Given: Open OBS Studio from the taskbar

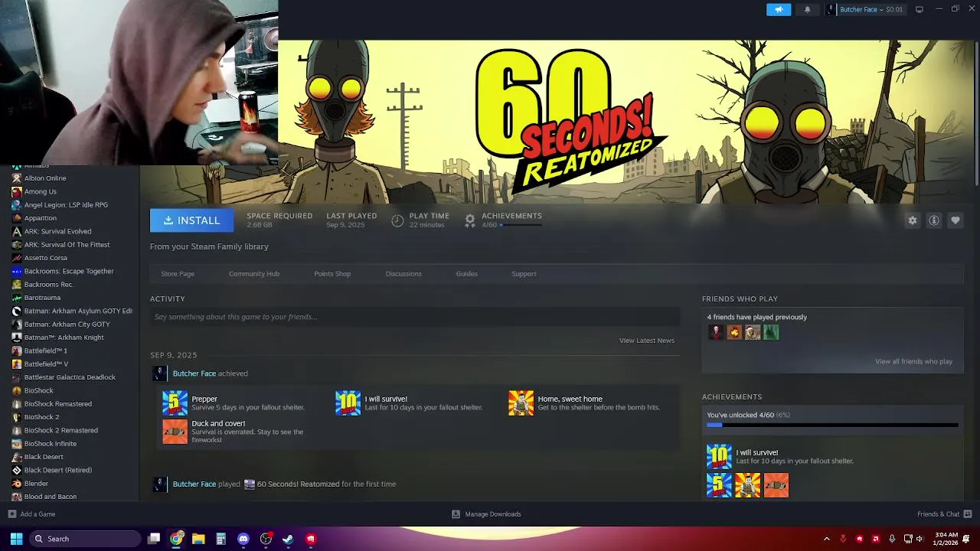Looking at the screenshot, I should point(266,539).
